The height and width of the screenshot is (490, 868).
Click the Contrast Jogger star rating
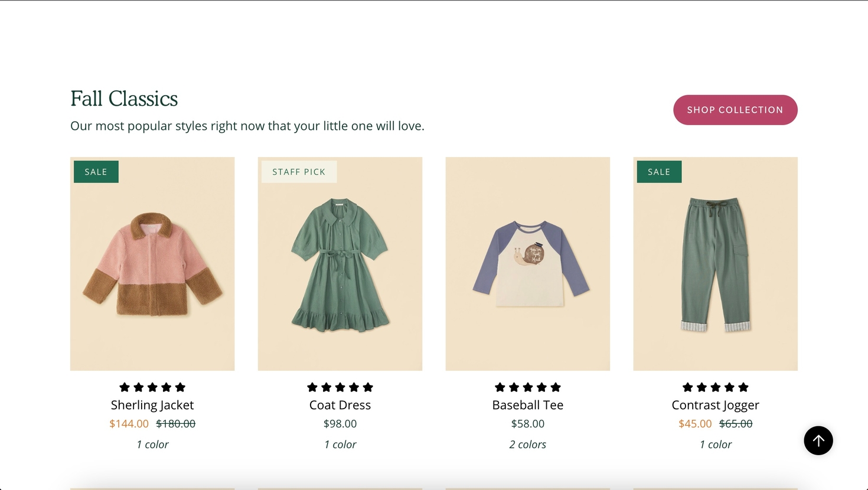(x=715, y=387)
